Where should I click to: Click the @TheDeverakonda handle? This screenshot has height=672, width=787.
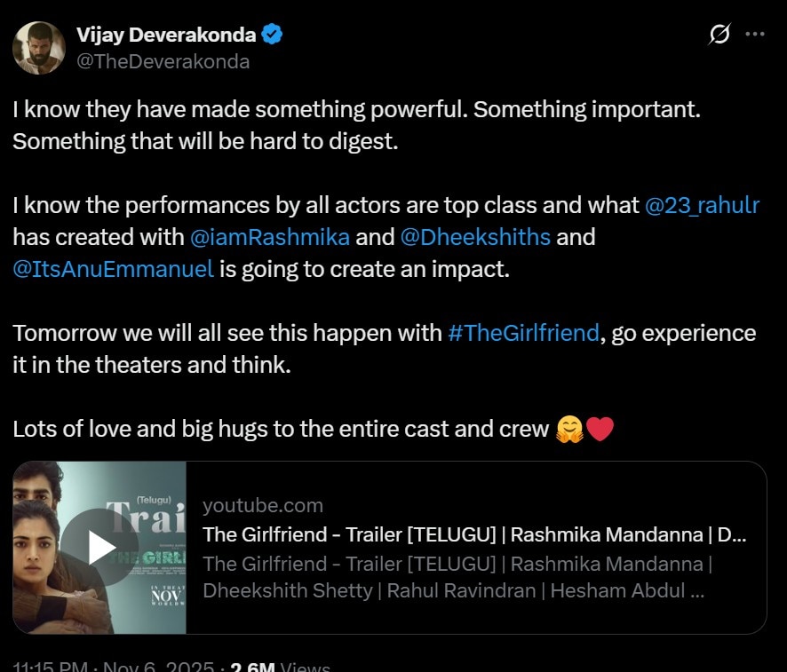tap(163, 61)
